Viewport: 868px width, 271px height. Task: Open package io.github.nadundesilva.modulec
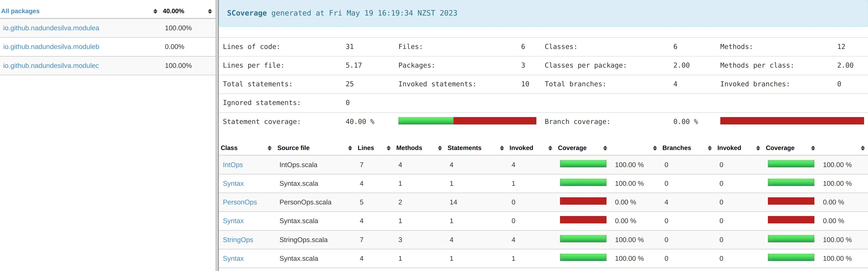pyautogui.click(x=51, y=66)
